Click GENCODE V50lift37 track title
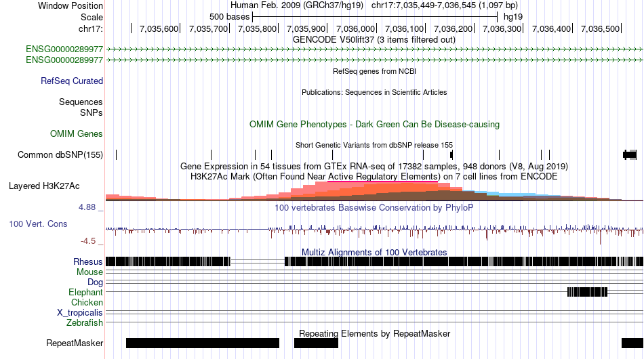 [374, 40]
